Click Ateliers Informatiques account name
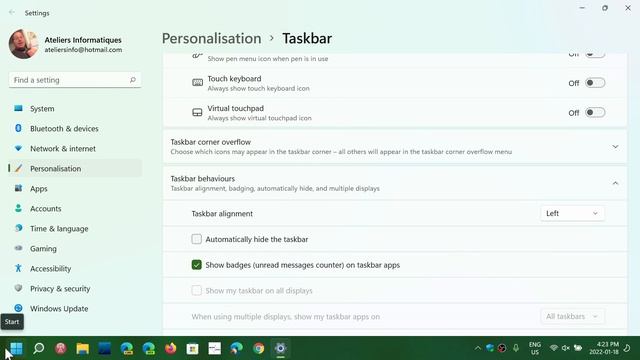 point(83,40)
